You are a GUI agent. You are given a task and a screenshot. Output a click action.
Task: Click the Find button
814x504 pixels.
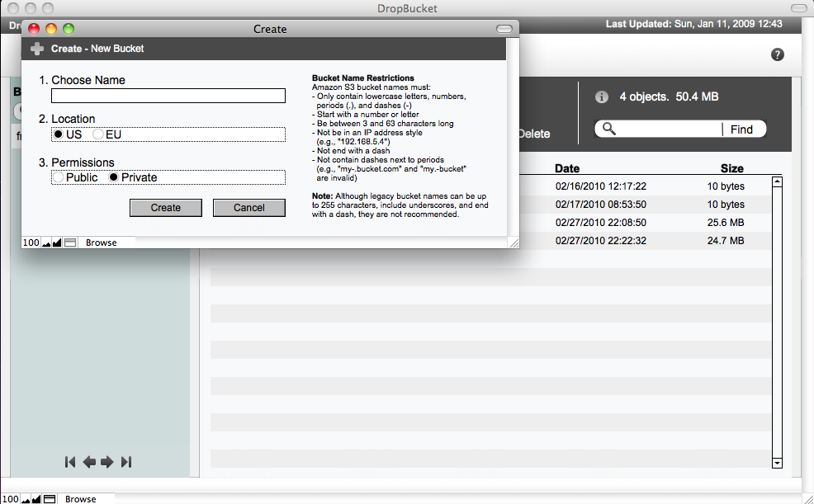(741, 130)
